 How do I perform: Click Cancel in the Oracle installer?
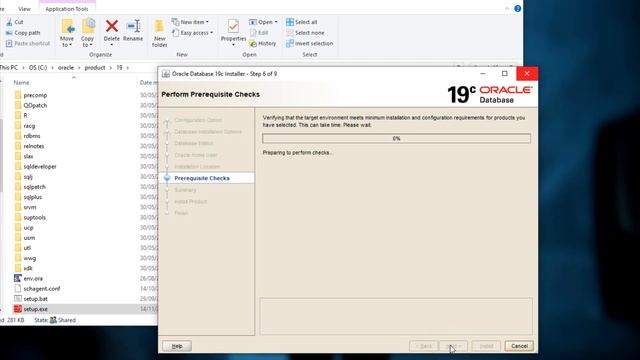click(519, 346)
